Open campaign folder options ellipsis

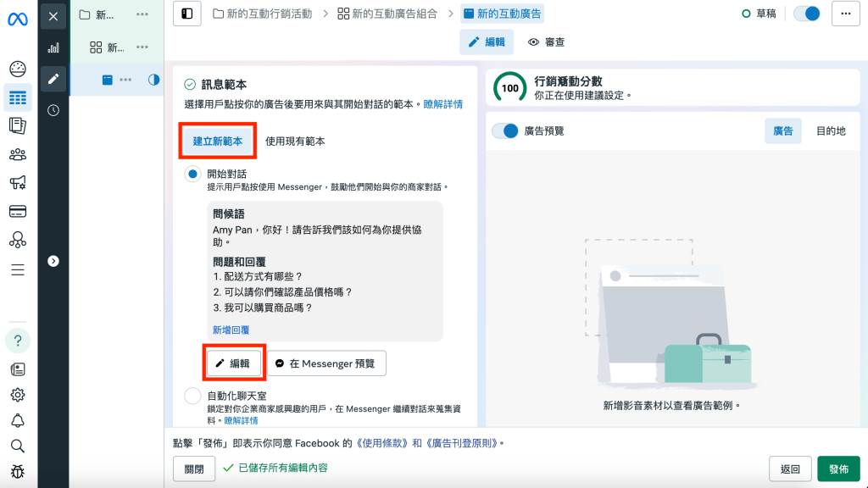142,14
